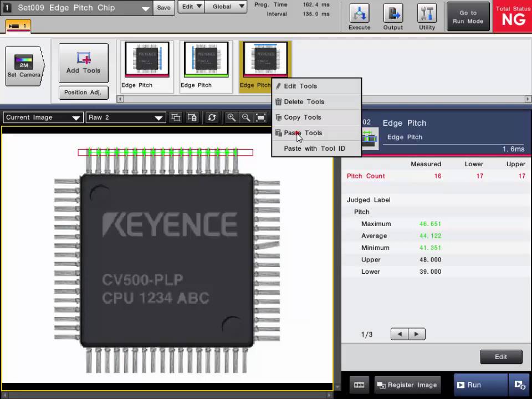Click the red pitch region on chip image
The image size is (532, 399).
coord(165,152)
